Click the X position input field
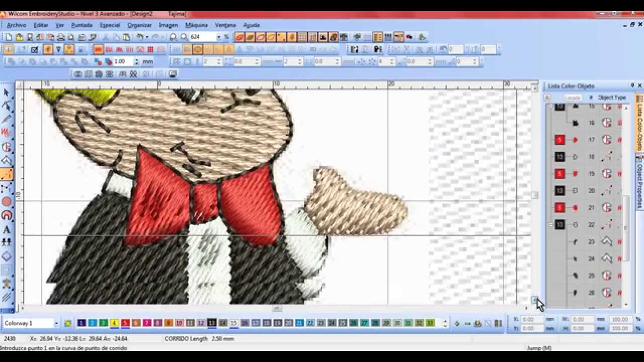 click(x=532, y=319)
